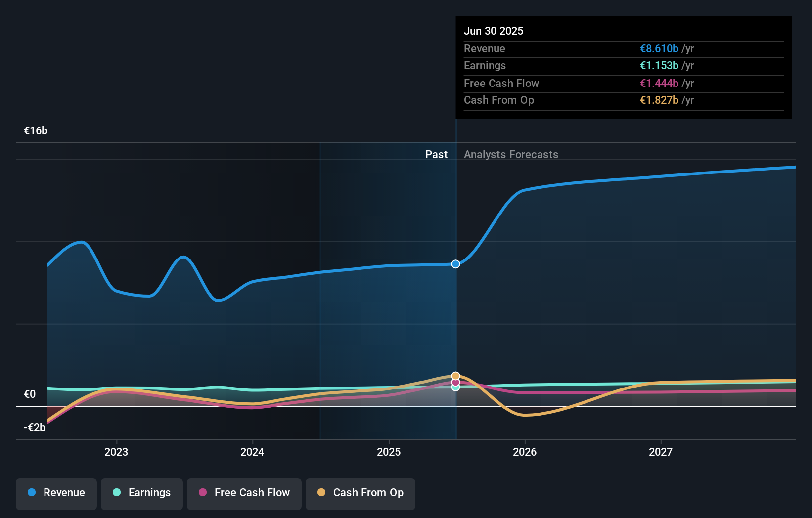Click the blue Revenue dot icon in legend
Viewport: 812px width, 518px height.
(31, 493)
